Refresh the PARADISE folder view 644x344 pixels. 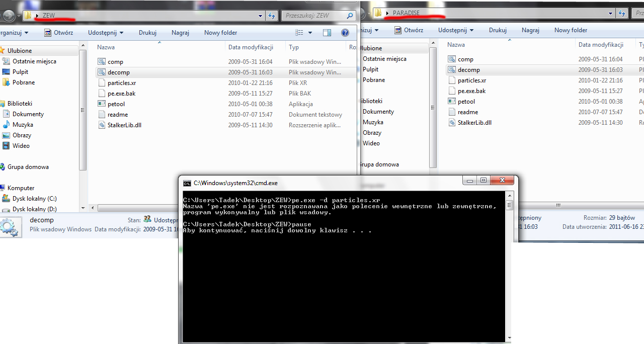(622, 13)
